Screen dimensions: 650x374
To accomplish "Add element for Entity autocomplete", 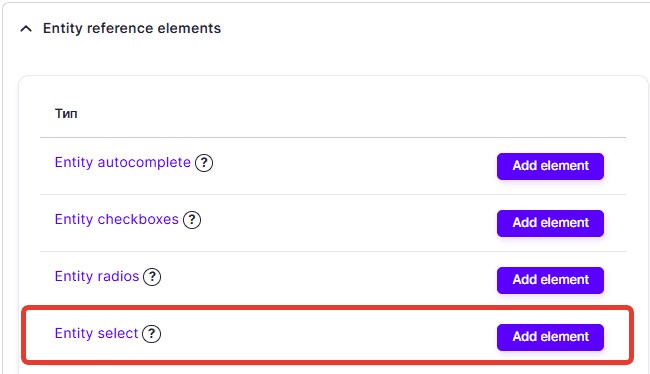I will (550, 166).
